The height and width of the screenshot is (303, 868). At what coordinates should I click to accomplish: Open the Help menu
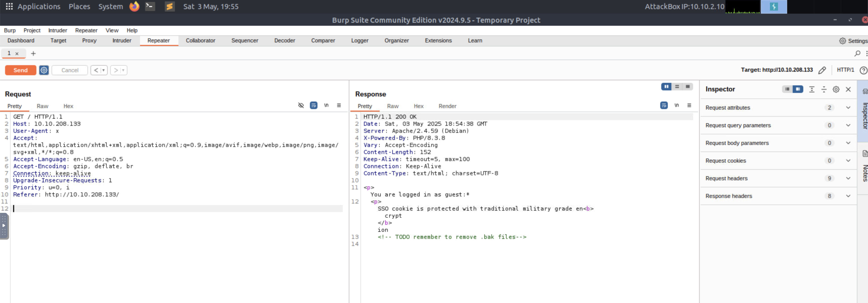point(132,30)
